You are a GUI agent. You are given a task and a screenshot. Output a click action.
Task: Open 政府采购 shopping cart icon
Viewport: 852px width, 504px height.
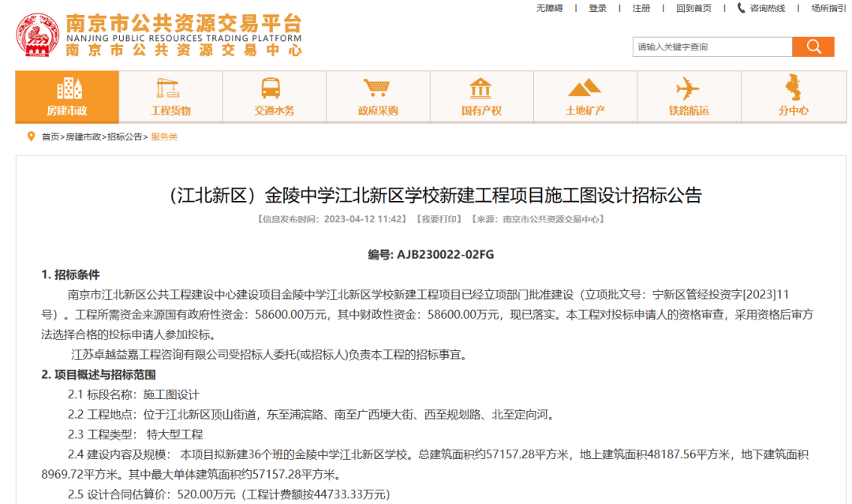(x=377, y=88)
